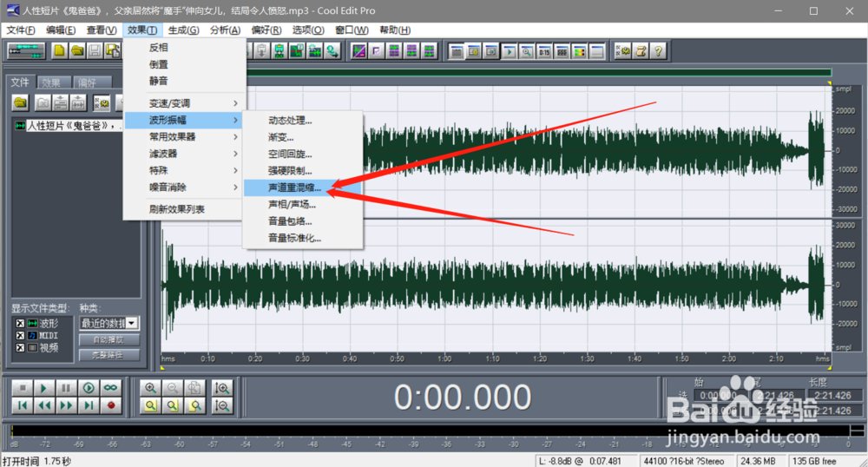Viewport: 868px width, 467px height.
Task: Choose 声道重混缩 from the submenu
Action: [303, 187]
